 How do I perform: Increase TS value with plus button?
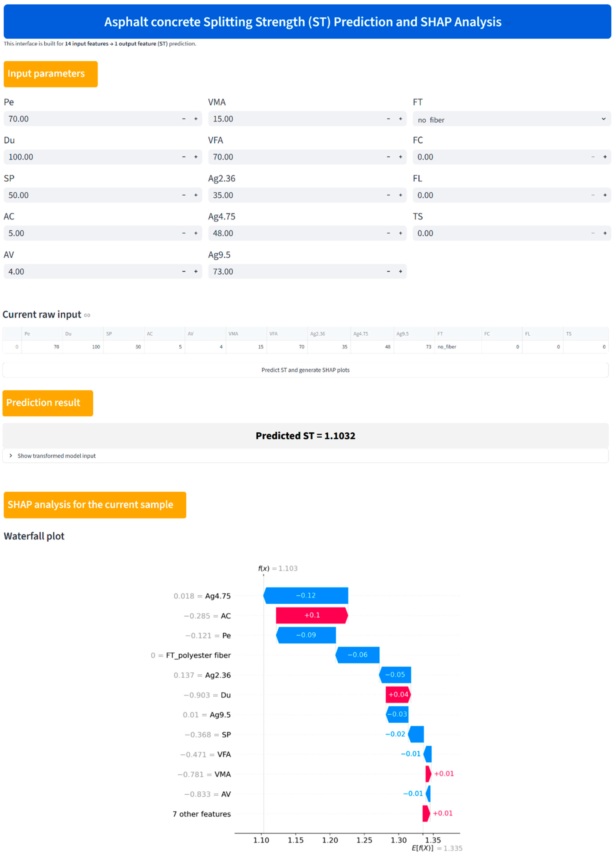coord(605,233)
